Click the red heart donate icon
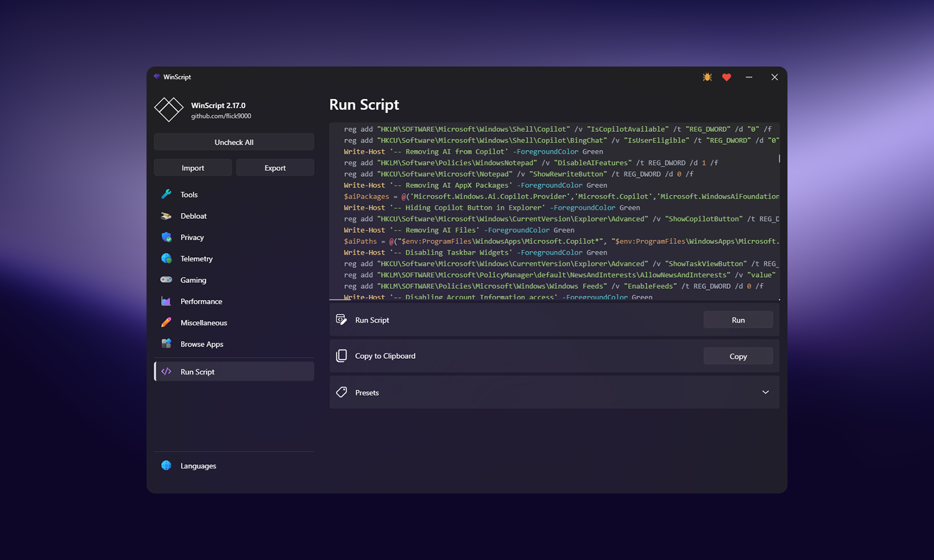The image size is (934, 560). (727, 77)
